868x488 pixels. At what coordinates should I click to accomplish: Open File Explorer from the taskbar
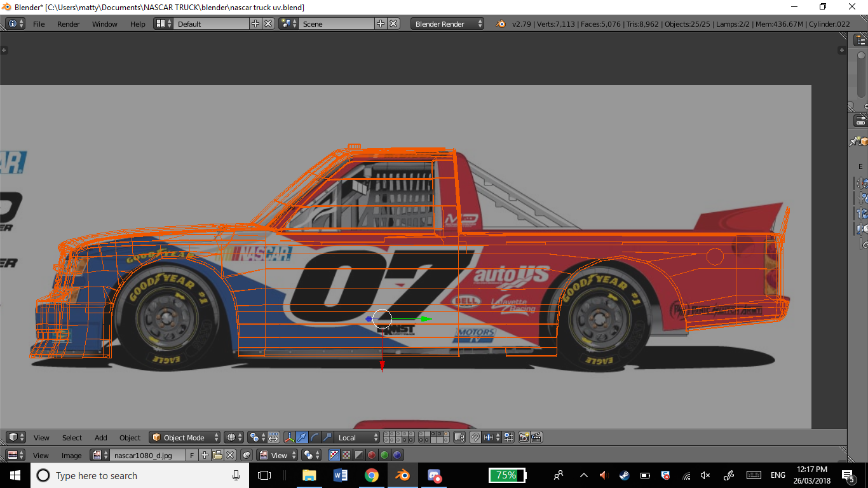click(x=309, y=475)
